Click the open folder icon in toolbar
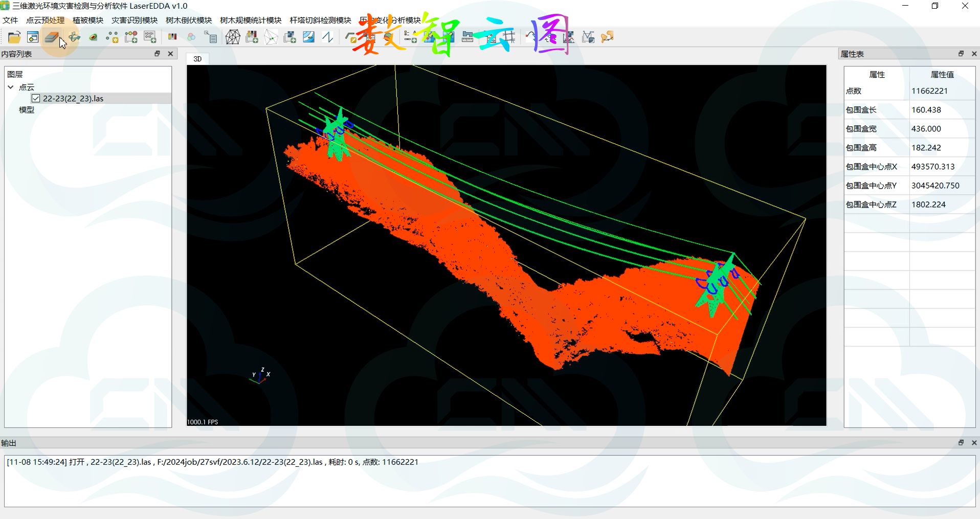The height and width of the screenshot is (519, 980). 14,37
